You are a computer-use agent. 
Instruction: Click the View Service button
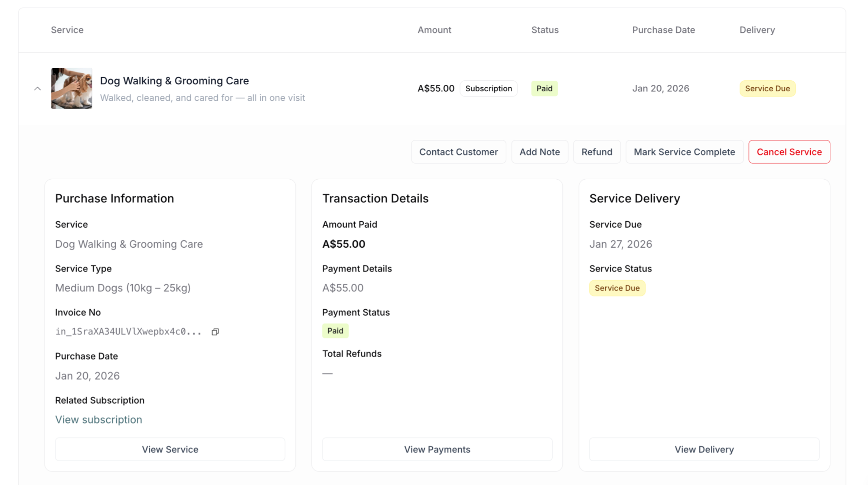point(170,449)
